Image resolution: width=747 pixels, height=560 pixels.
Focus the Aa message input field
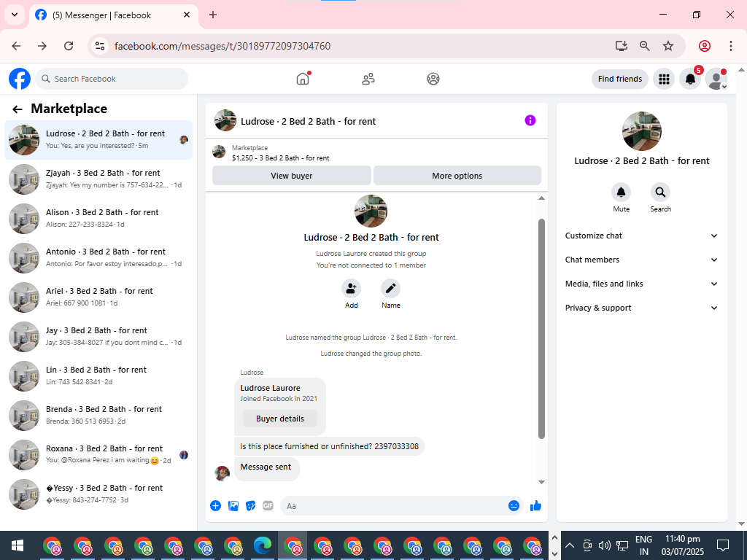point(395,506)
